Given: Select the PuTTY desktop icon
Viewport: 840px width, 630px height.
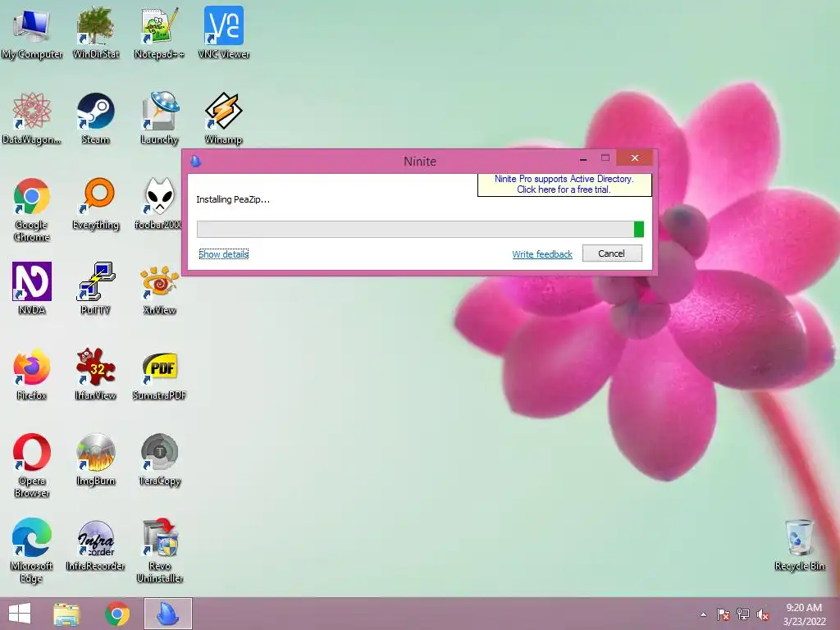Looking at the screenshot, I should tap(95, 289).
